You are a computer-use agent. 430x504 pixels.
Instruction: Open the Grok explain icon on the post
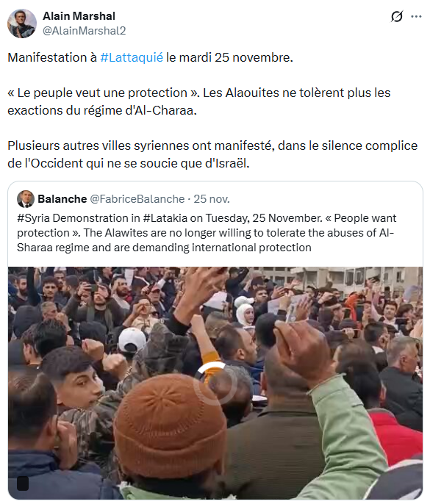396,16
